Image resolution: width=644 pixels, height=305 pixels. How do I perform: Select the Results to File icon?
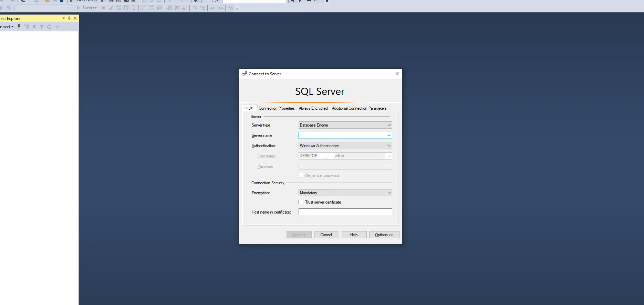pyautogui.click(x=185, y=8)
